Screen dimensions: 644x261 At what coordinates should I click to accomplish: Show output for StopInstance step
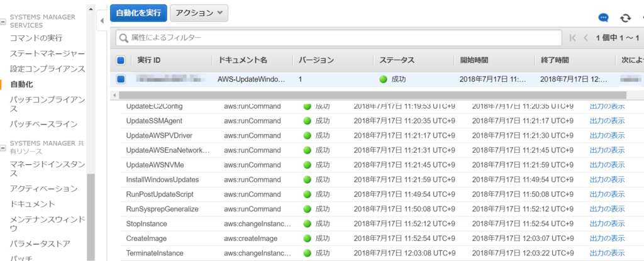(x=607, y=224)
